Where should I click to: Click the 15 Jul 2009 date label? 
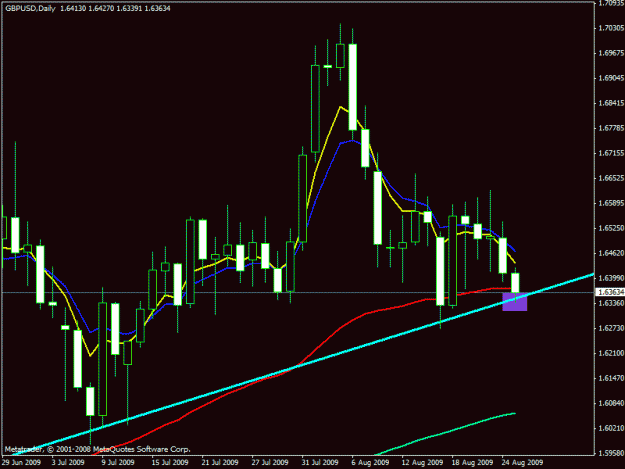click(x=170, y=463)
